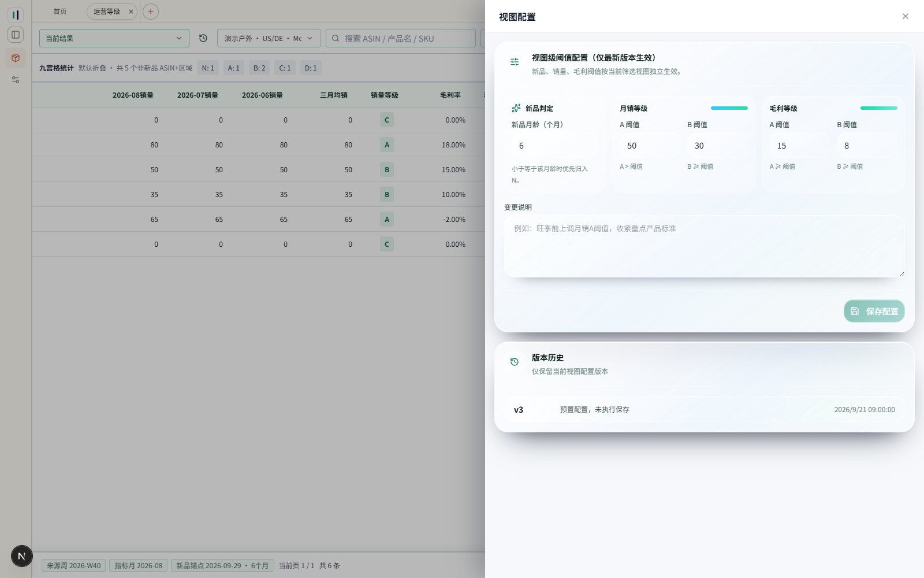The height and width of the screenshot is (578, 924).
Task: Click the B: 2 grade chip
Action: [x=259, y=68]
